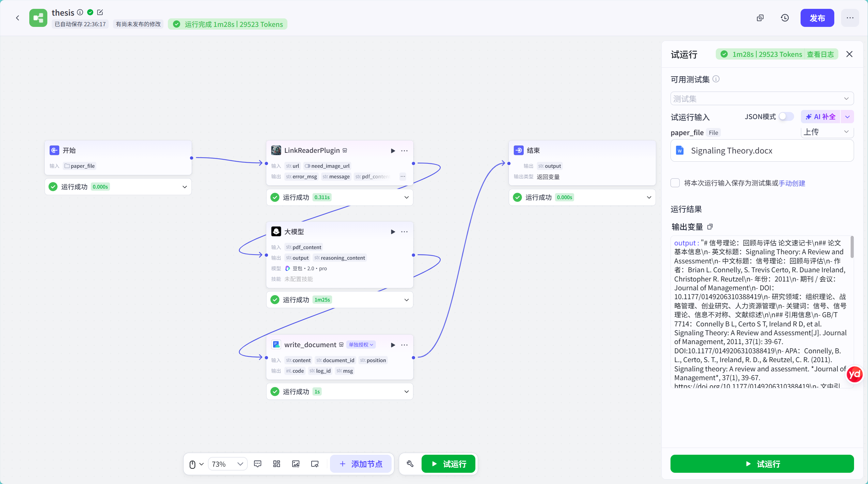Click the edit icon beside the thesis title
The image size is (868, 484).
pyautogui.click(x=100, y=12)
